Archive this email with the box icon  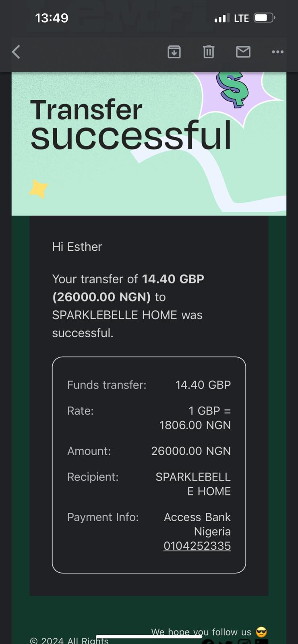[174, 52]
